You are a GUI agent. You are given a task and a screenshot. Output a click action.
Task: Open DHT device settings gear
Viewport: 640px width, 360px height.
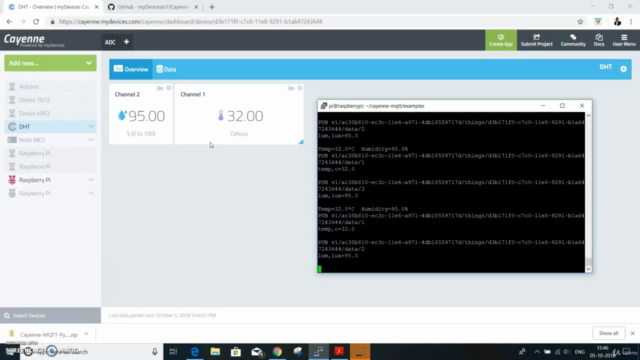click(x=623, y=69)
